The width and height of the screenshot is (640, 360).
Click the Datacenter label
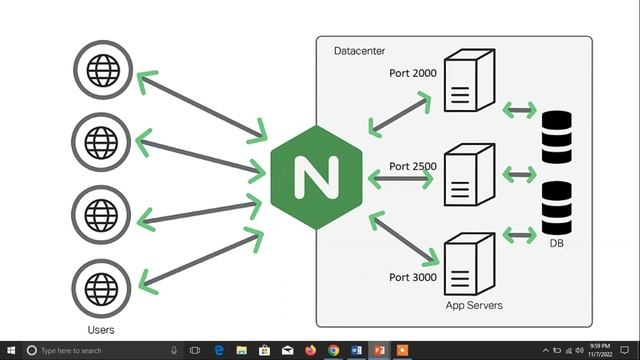coord(359,51)
